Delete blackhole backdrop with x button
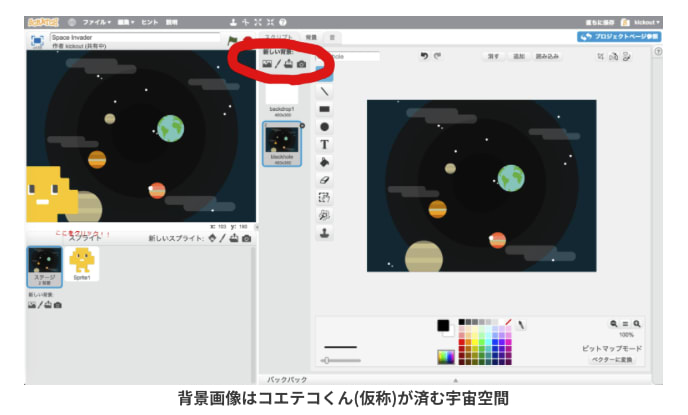 [302, 126]
